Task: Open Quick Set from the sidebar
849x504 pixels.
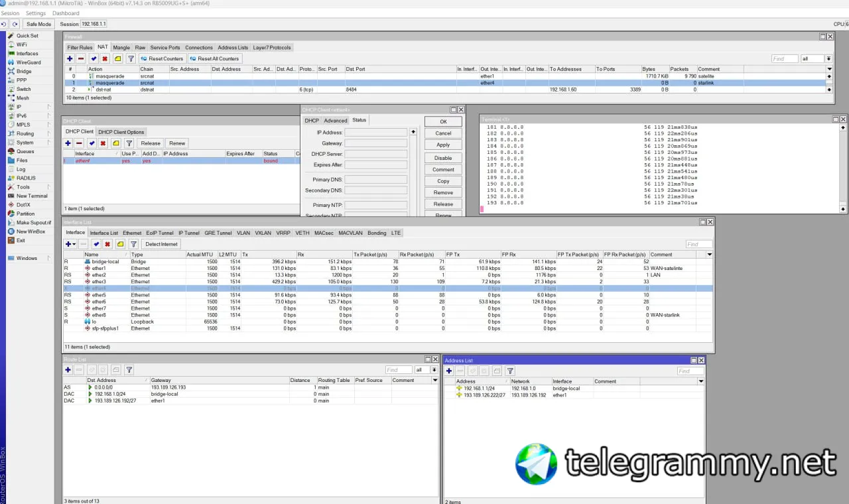Action: 27,36
